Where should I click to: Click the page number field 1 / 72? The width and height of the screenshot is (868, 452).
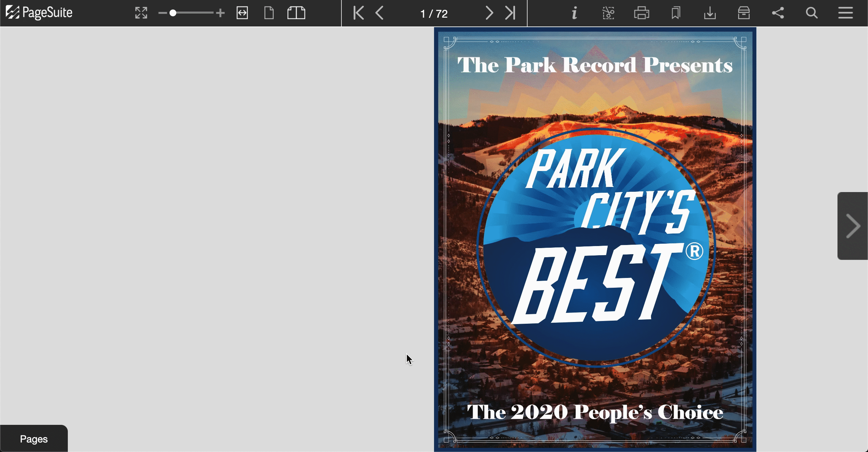point(434,14)
